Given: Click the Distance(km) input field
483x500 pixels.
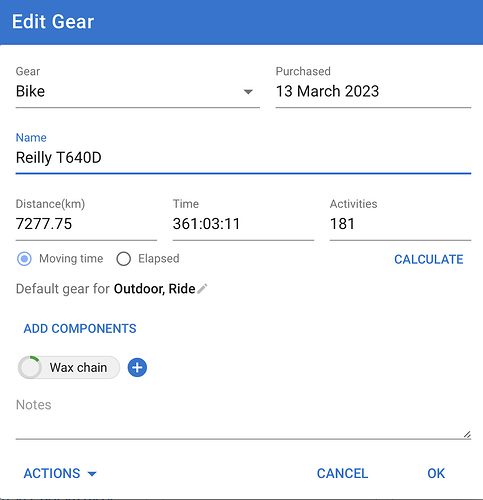Looking at the screenshot, I should tap(86, 224).
